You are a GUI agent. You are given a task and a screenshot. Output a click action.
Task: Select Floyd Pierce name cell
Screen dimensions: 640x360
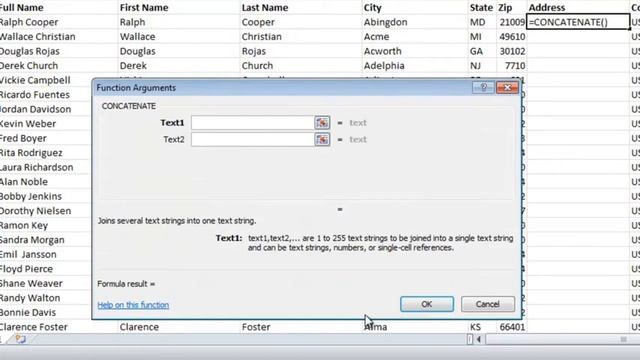[x=46, y=269]
